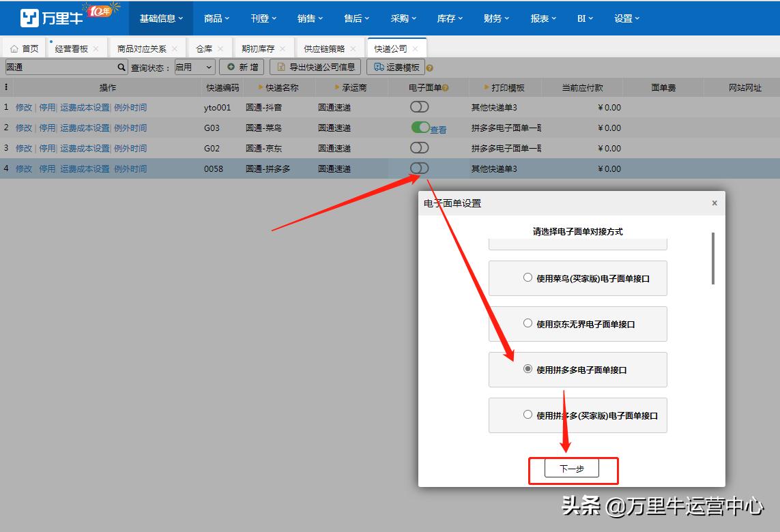The image size is (780, 532).
Task: Click the search magnifier icon
Action: pyautogui.click(x=121, y=67)
